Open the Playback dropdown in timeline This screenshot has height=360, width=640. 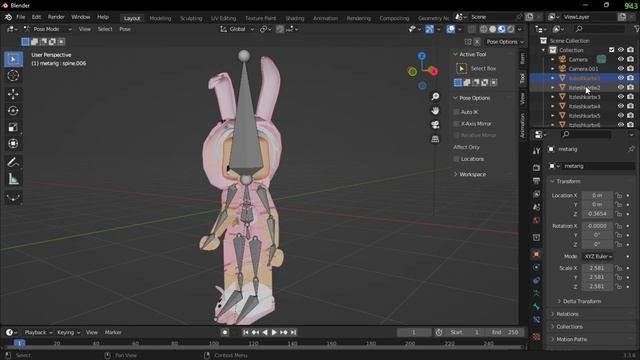pyautogui.click(x=38, y=332)
